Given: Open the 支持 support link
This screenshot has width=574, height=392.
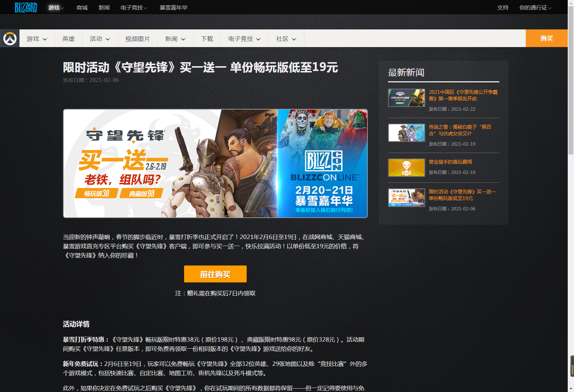Looking at the screenshot, I should pyautogui.click(x=503, y=7).
